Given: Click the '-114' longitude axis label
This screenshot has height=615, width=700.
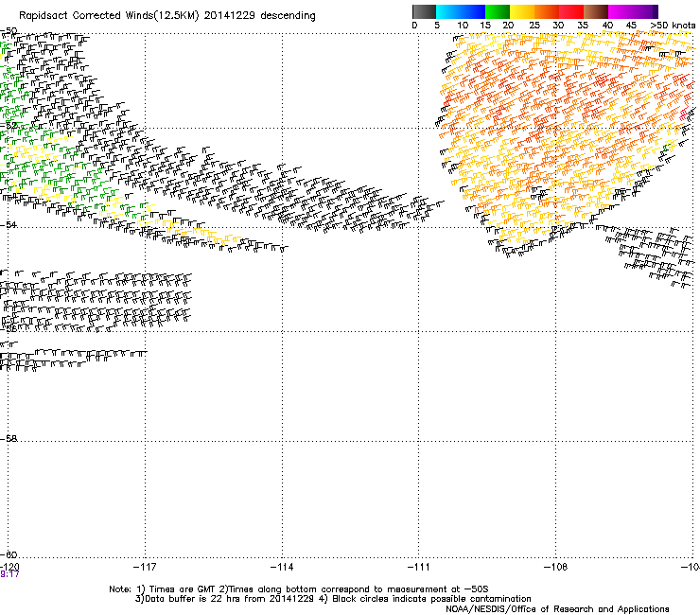Looking at the screenshot, I should pos(282,567).
